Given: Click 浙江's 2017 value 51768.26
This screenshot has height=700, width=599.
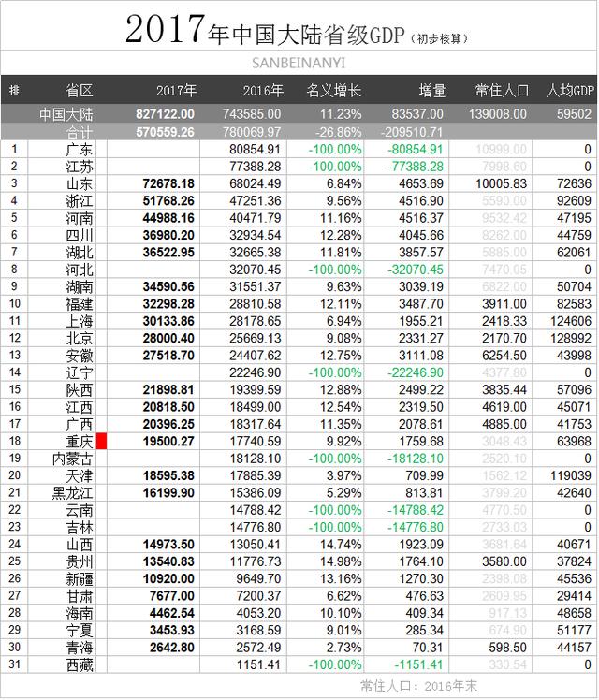Looking at the screenshot, I should click(168, 201).
